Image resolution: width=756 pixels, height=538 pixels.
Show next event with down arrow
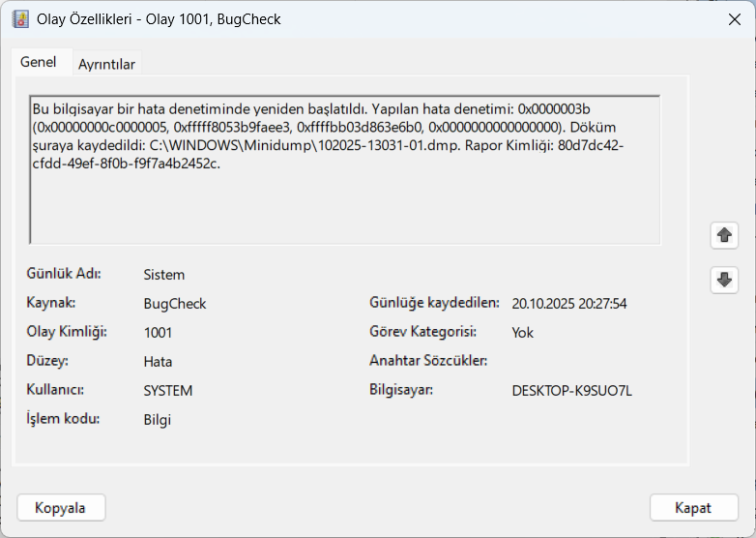coord(724,280)
